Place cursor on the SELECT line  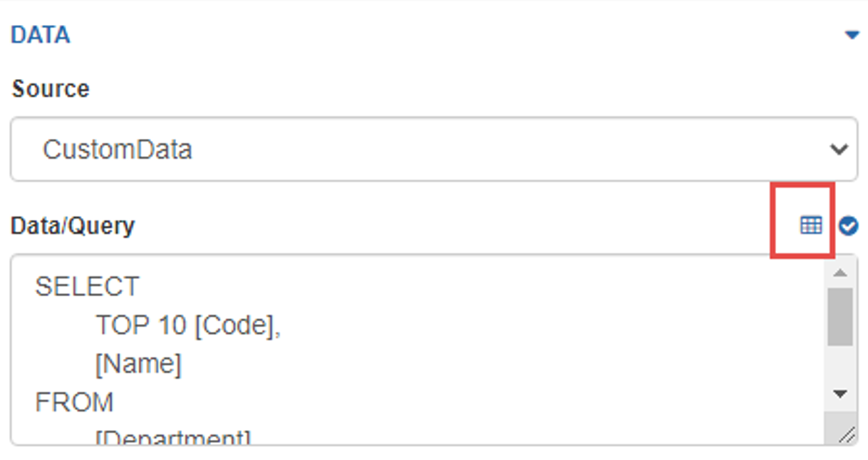pos(87,286)
